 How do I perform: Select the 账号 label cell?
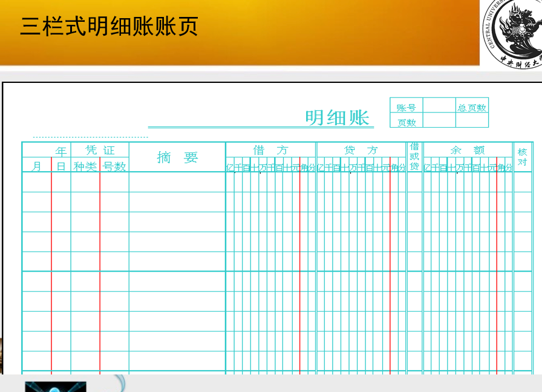click(x=406, y=105)
